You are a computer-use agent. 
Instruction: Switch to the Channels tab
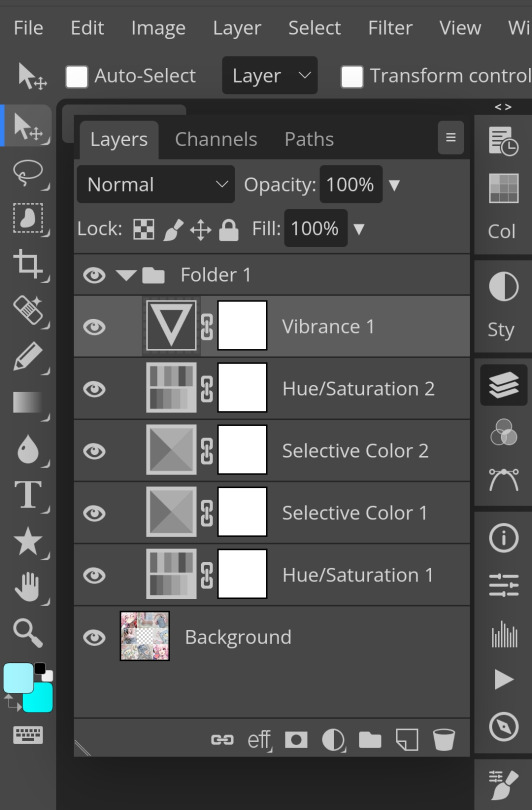click(216, 139)
